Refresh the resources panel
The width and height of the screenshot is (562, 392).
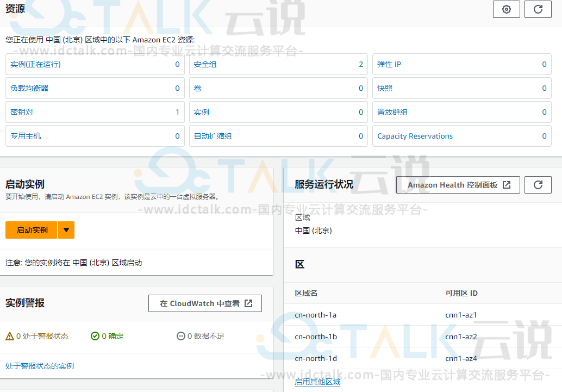click(538, 9)
